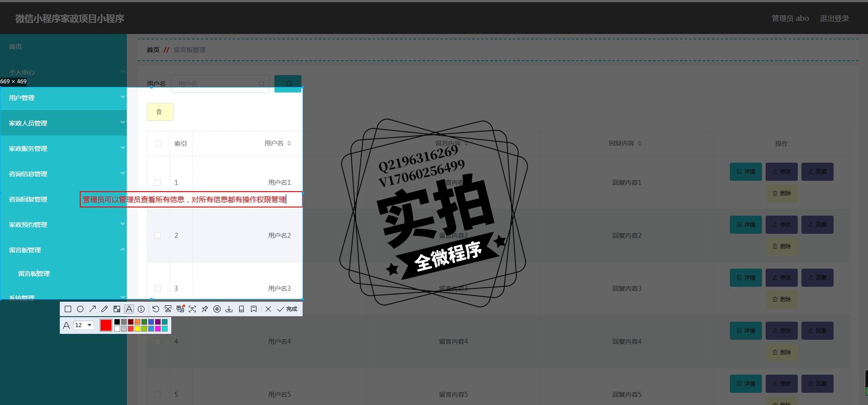868x405 pixels.
Task: Click 管理员 abo in the header
Action: 790,19
